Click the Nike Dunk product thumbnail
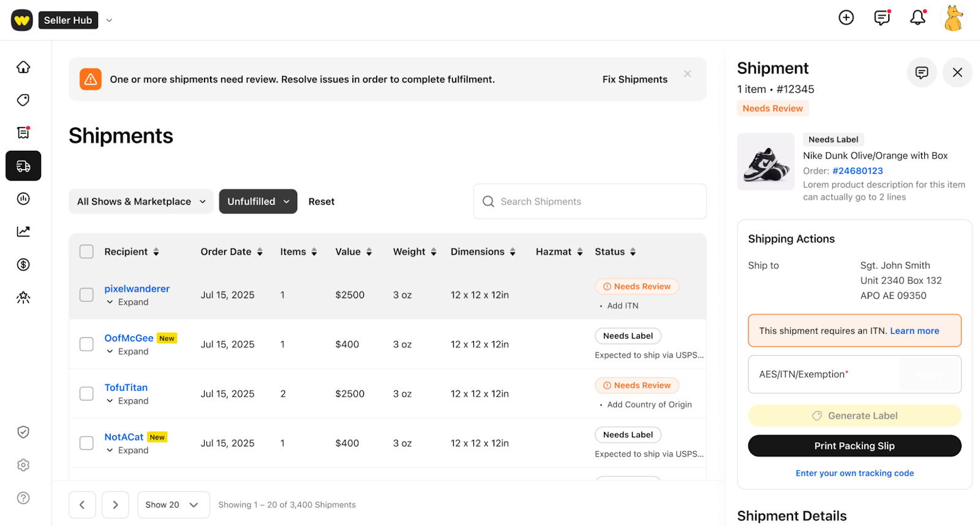The height and width of the screenshot is (526, 980). (x=766, y=162)
